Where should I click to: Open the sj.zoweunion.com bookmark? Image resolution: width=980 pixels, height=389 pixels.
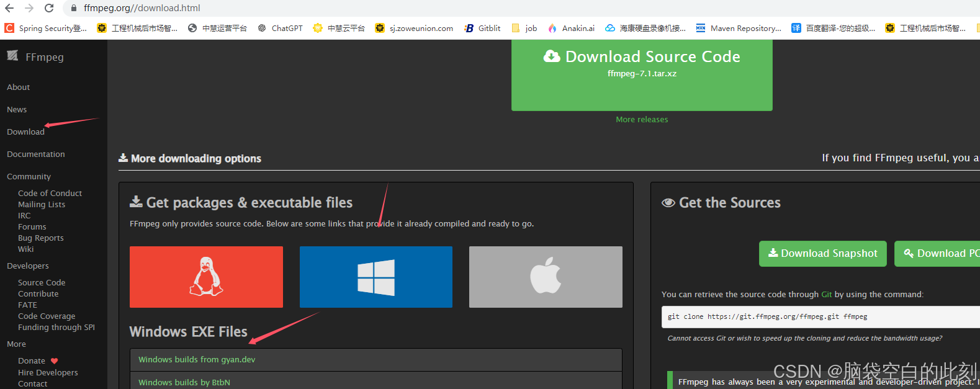pyautogui.click(x=414, y=28)
